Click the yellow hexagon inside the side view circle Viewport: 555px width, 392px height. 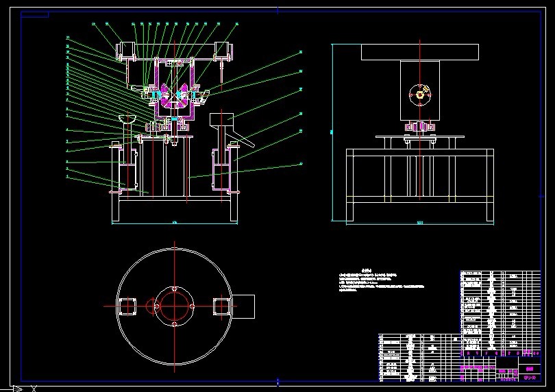point(420,95)
